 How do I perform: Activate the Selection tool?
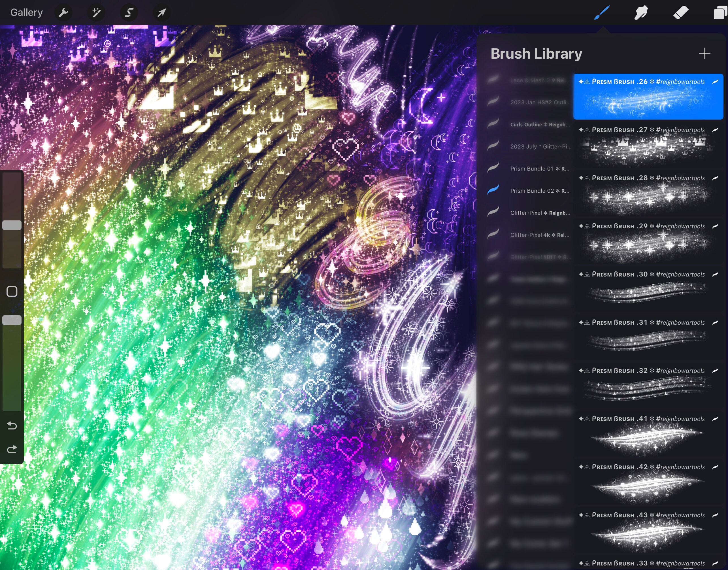[x=129, y=12]
